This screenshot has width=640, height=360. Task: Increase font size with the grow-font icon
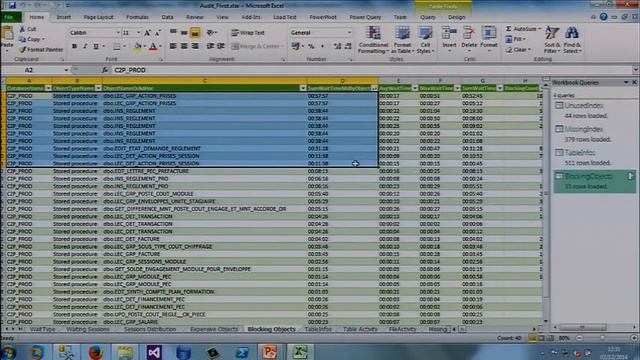tap(147, 33)
